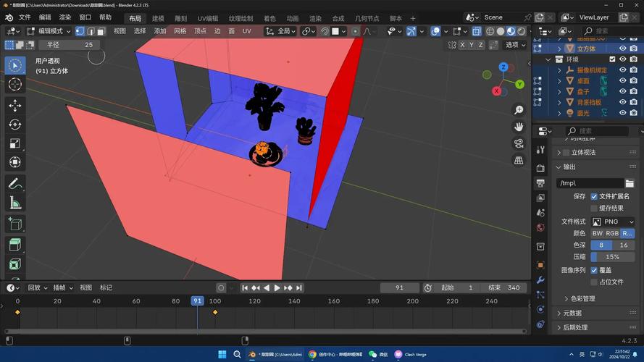
Task: Open the 文件 menu
Action: [x=25, y=17]
